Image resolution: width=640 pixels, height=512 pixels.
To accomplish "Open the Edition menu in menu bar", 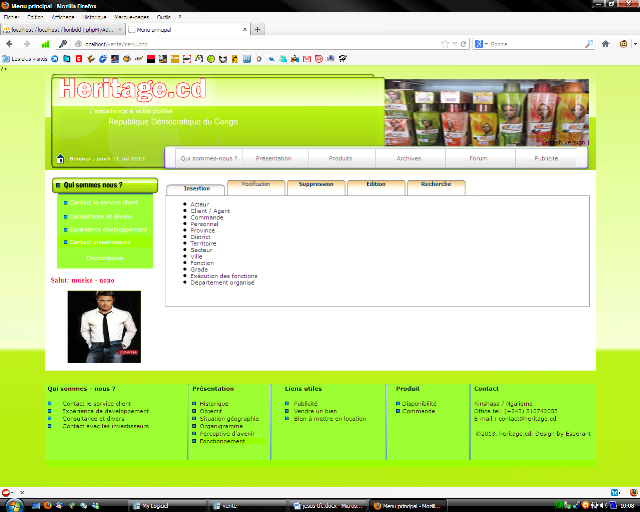I will pos(35,17).
